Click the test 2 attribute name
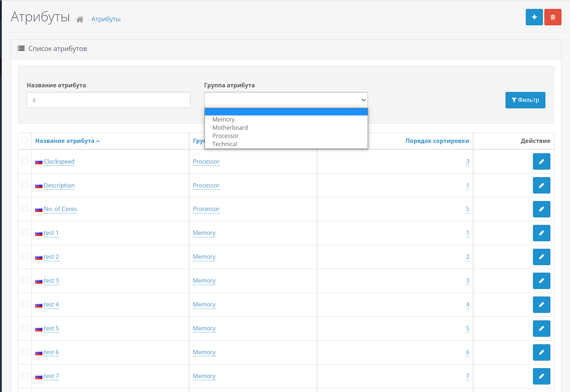570x392 pixels. pyautogui.click(x=51, y=257)
